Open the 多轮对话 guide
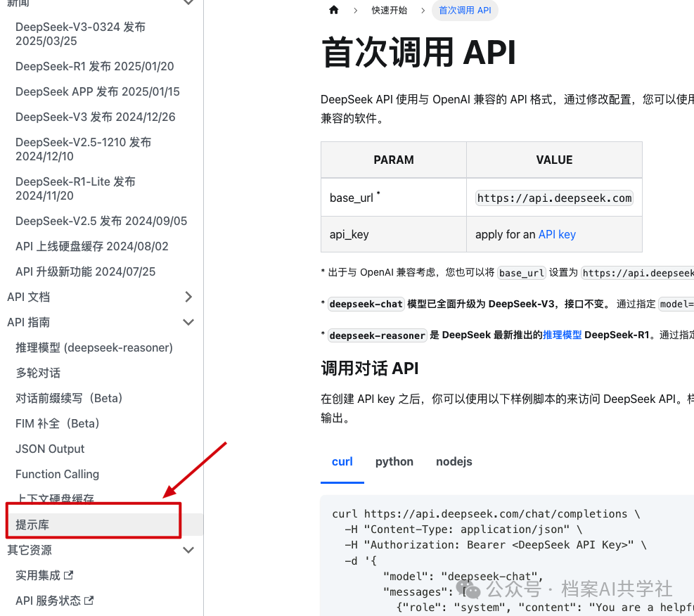This screenshot has width=694, height=616. click(38, 373)
